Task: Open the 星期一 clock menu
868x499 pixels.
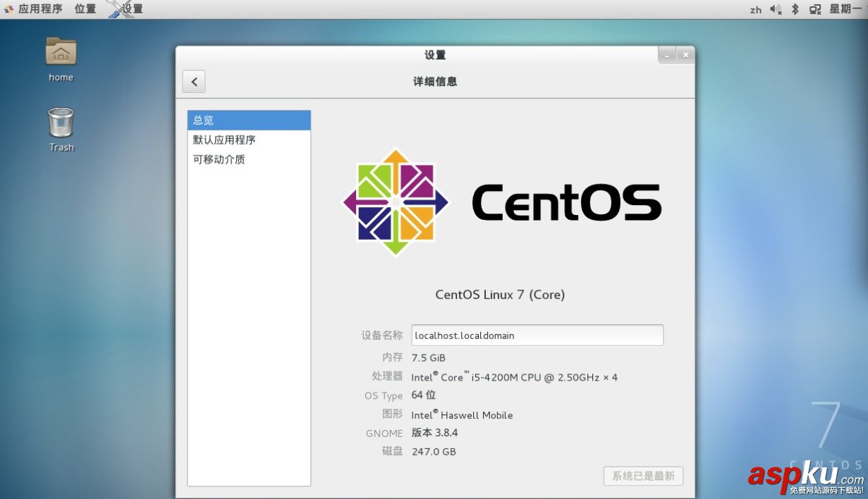Action: [x=845, y=9]
